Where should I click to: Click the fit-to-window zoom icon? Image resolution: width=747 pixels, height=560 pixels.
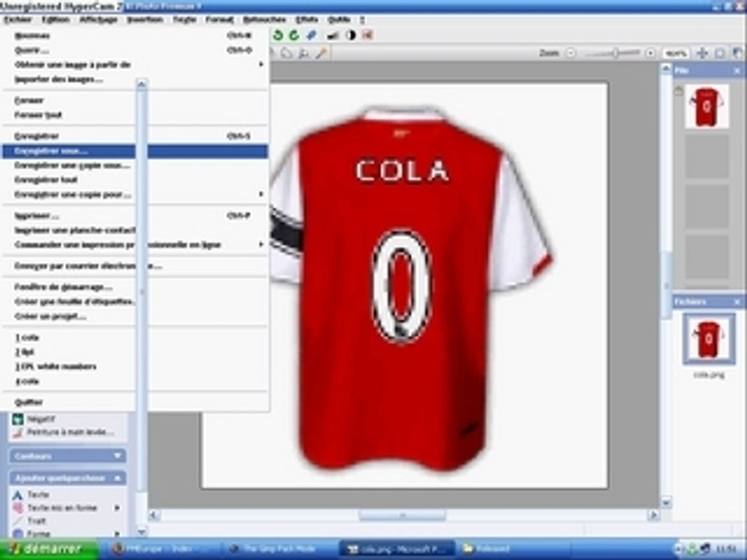click(x=720, y=54)
